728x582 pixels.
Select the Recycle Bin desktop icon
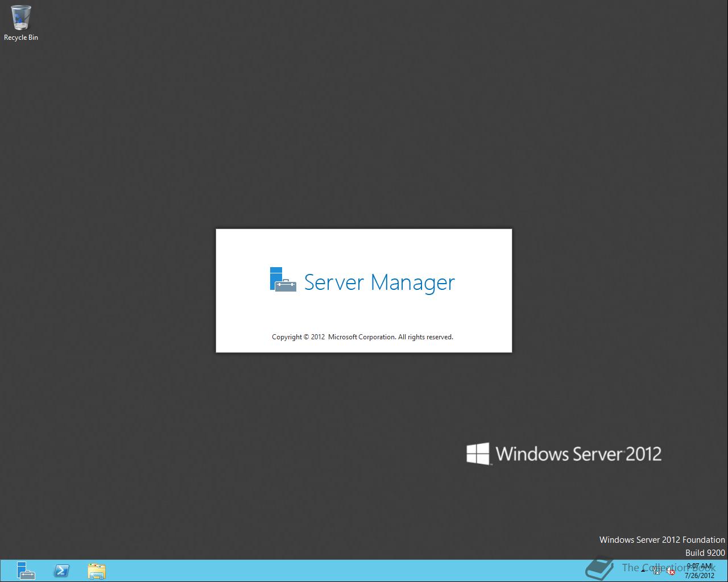click(21, 23)
